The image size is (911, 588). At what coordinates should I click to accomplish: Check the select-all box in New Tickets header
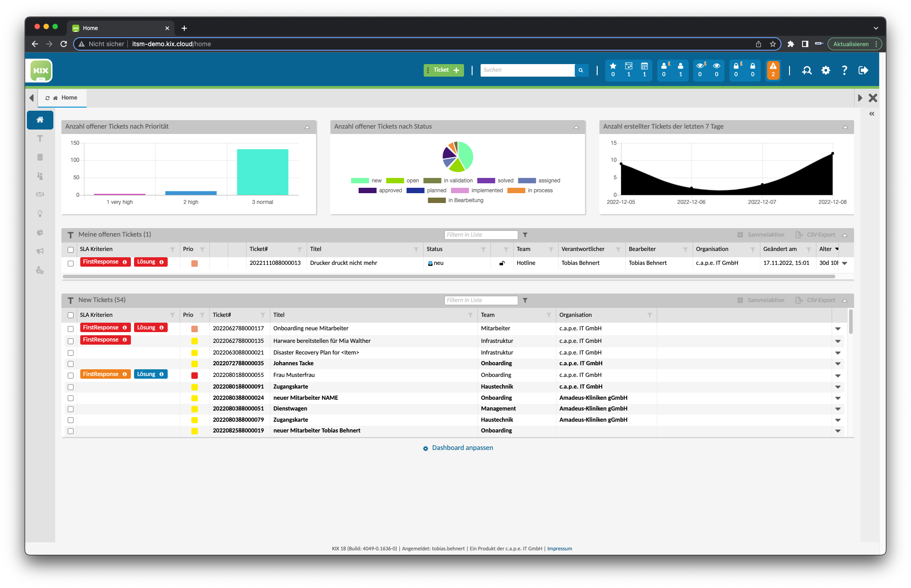point(70,315)
